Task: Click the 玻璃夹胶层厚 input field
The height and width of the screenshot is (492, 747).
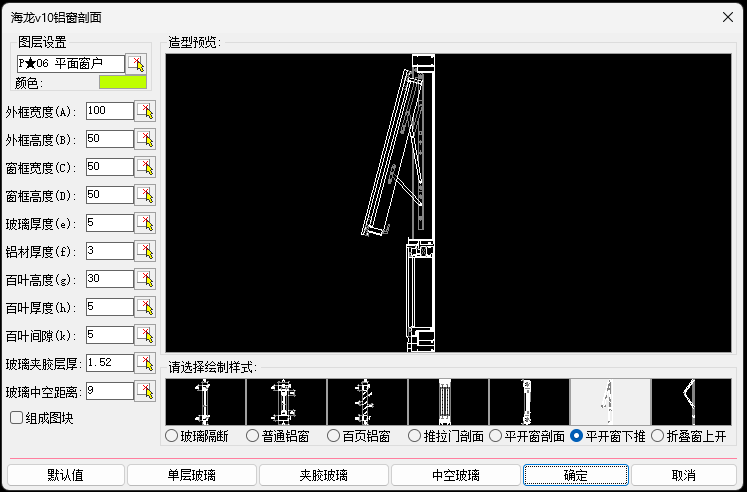Action: (x=109, y=363)
